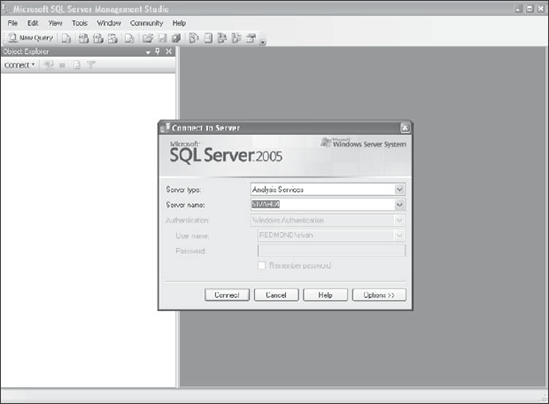Open the Community menu
The image size is (549, 404).
(x=147, y=23)
